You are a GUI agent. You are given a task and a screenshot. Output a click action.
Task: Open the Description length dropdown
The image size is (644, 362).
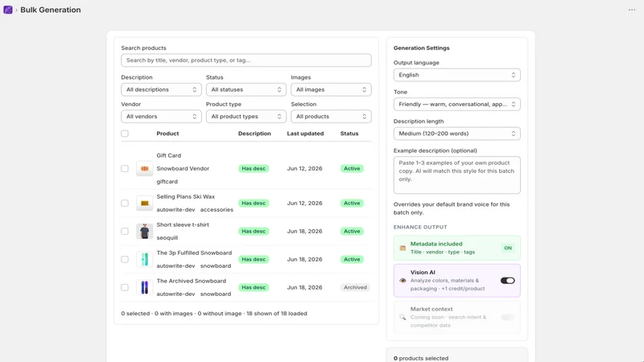(x=456, y=134)
